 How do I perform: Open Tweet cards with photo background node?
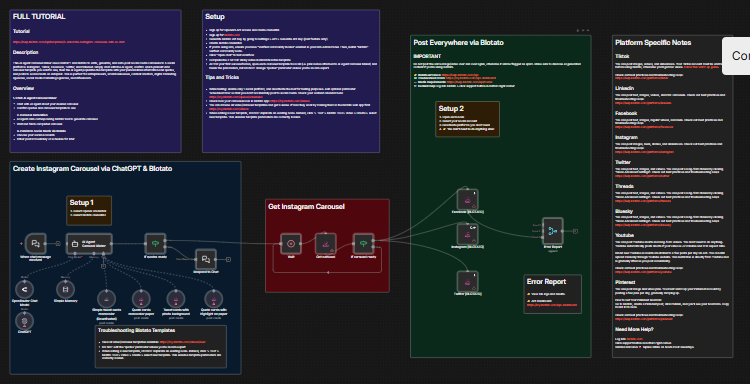pyautogui.click(x=176, y=298)
